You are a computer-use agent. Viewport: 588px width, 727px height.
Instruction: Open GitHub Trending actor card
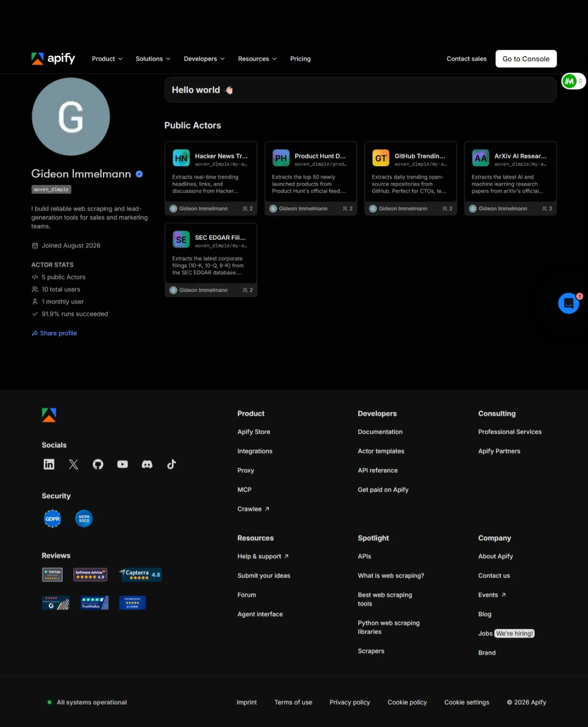pyautogui.click(x=411, y=178)
